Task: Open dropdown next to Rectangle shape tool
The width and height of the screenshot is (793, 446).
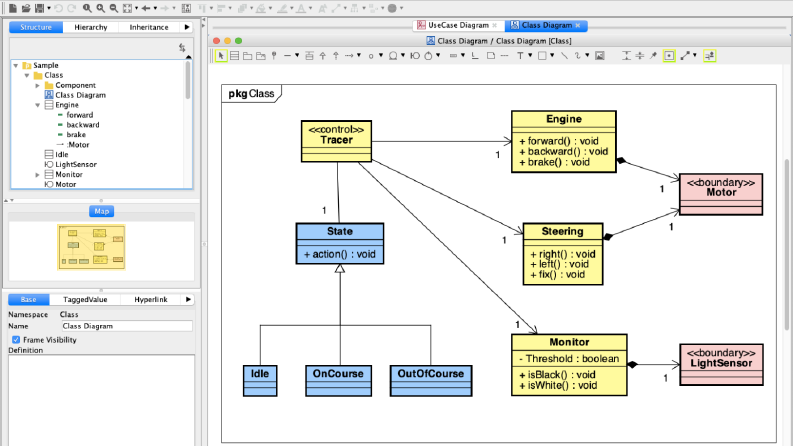Action: 552,56
